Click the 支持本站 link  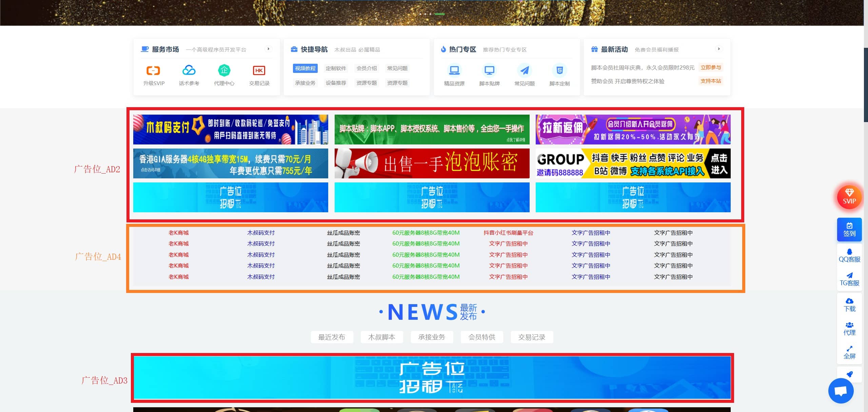711,81
